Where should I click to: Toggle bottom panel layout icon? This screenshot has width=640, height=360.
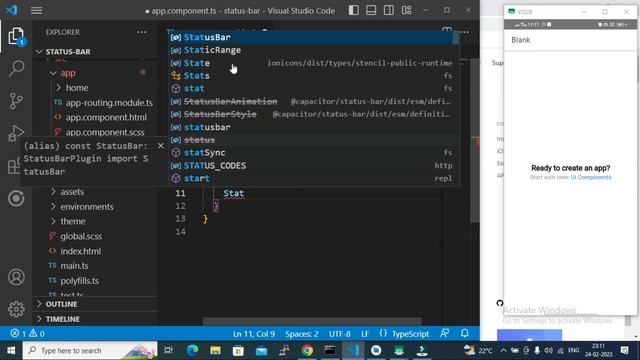tap(371, 10)
